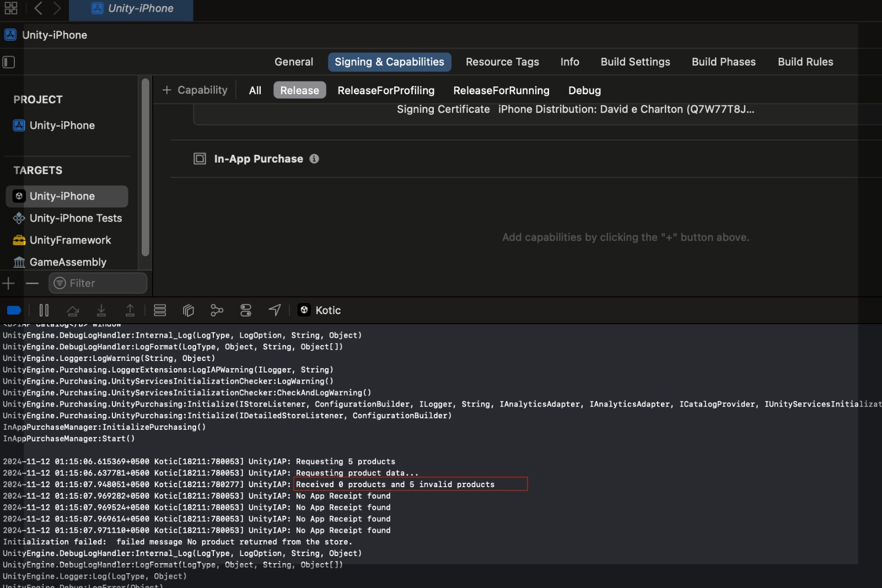Open the Signing & Capabilities tab

[x=389, y=62]
